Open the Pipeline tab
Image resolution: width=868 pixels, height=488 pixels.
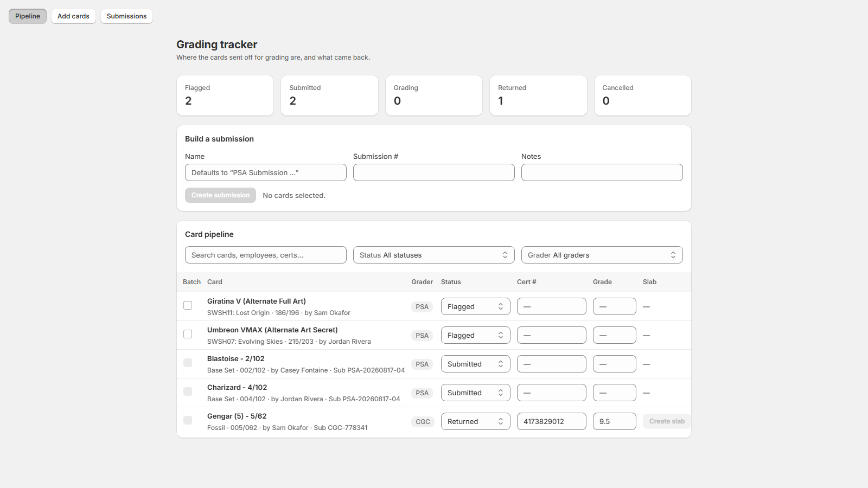click(x=28, y=16)
